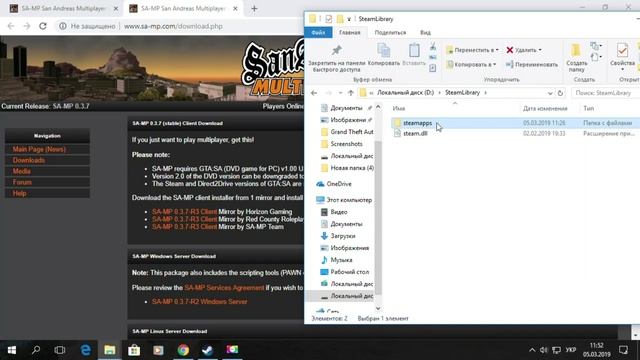Expand the Удалить dropdown arrow
The width and height of the screenshot is (640, 360).
coord(540,50)
